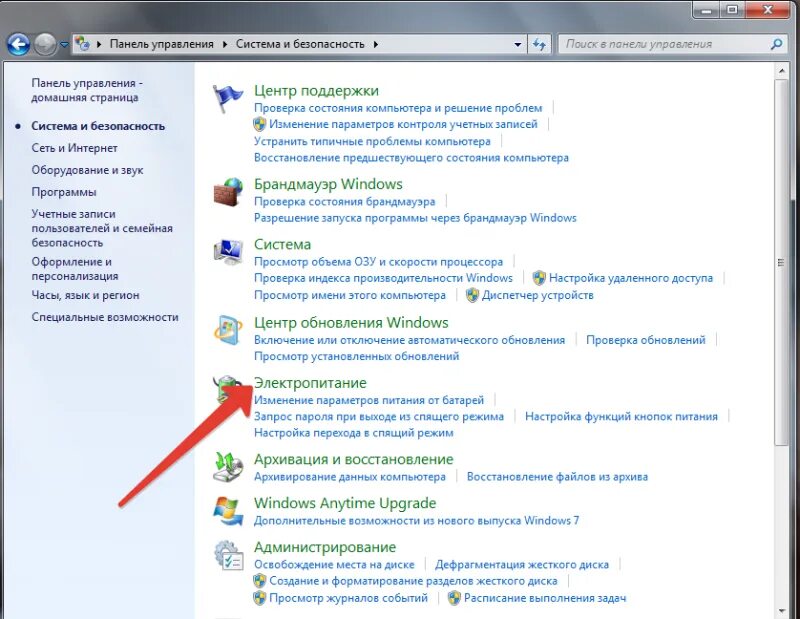Open Центр поддержки heading
This screenshot has height=619, width=800.
[x=316, y=90]
